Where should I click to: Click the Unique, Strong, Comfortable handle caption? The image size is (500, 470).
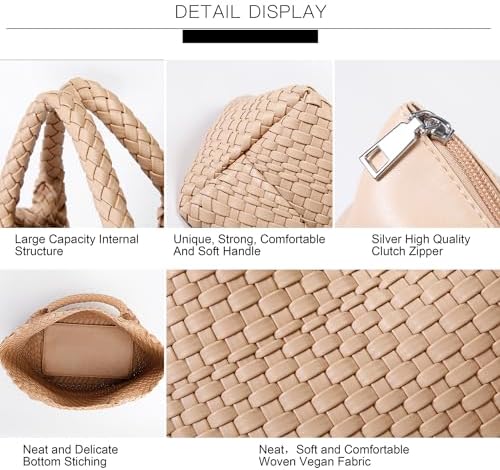[x=249, y=245]
